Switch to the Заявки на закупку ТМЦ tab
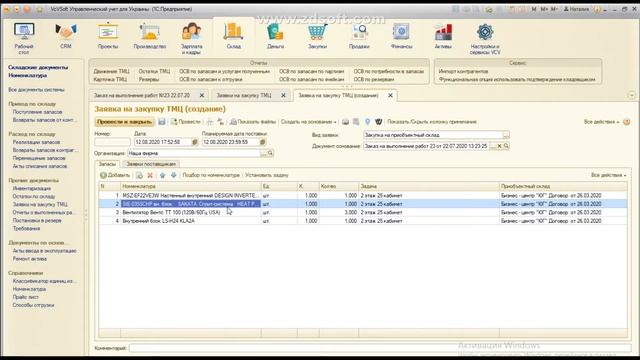This screenshot has height=360, width=640. (x=244, y=95)
